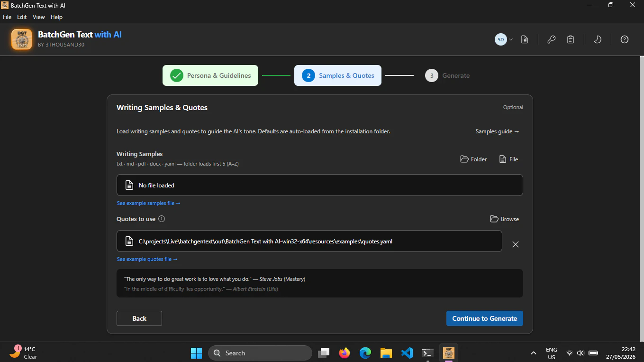This screenshot has width=644, height=362.
Task: Open the File menu
Action: tap(7, 17)
